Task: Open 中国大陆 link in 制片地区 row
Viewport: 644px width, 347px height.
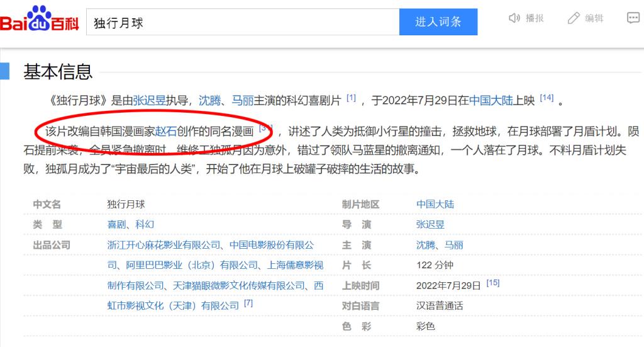Action: click(x=435, y=204)
